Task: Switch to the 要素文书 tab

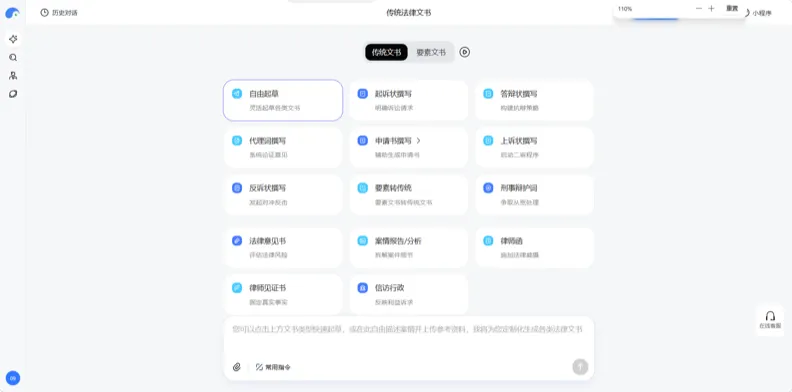Action: 431,52
